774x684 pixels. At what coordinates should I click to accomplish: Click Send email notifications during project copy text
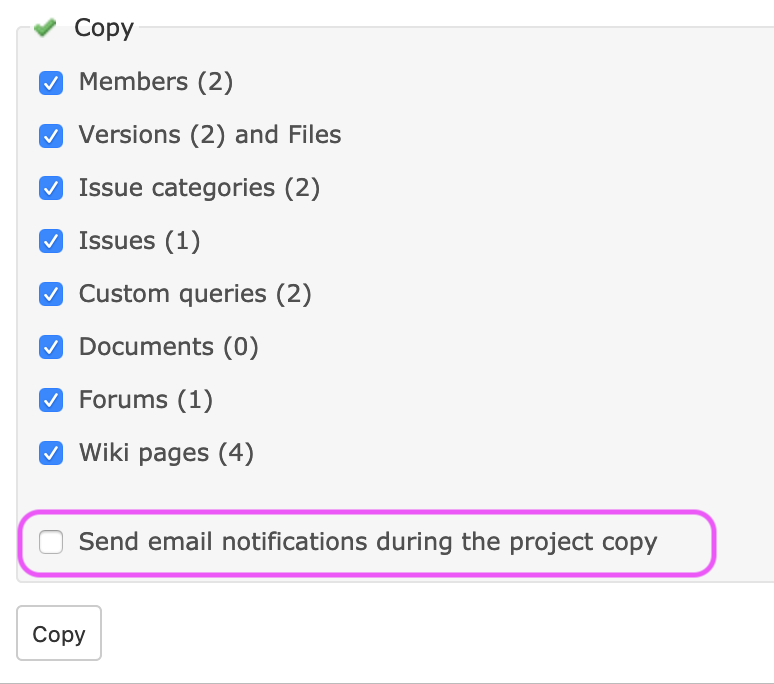(x=368, y=542)
